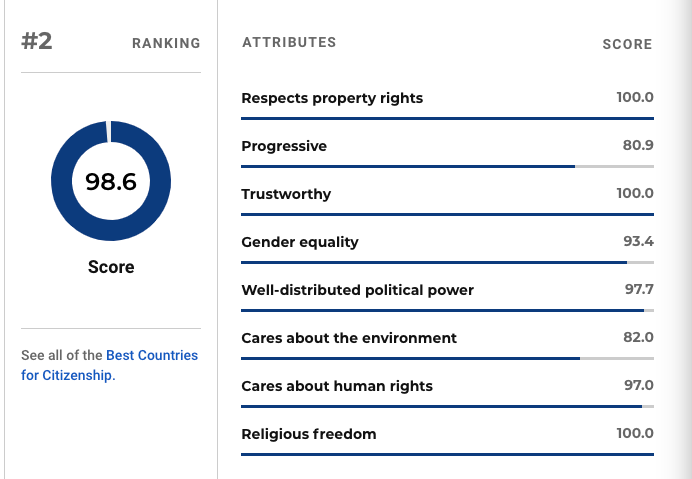
Task: Select Cares about human rights attribute
Action: (x=337, y=386)
